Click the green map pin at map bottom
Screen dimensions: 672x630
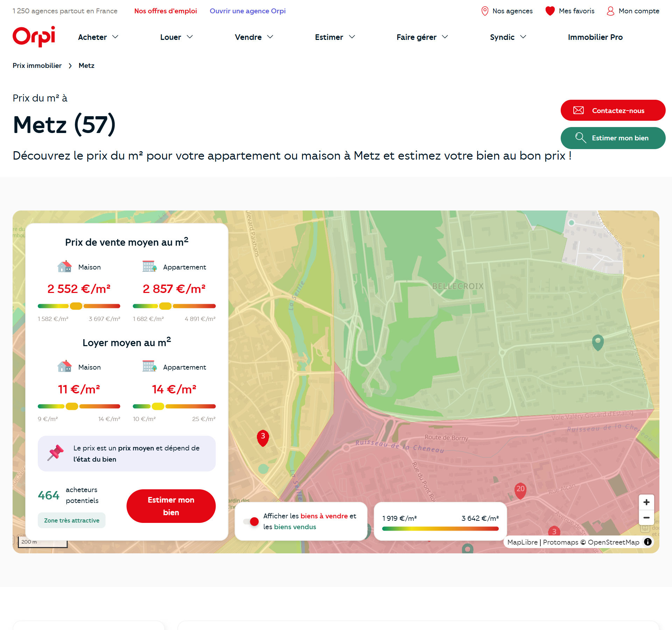pyautogui.click(x=468, y=548)
